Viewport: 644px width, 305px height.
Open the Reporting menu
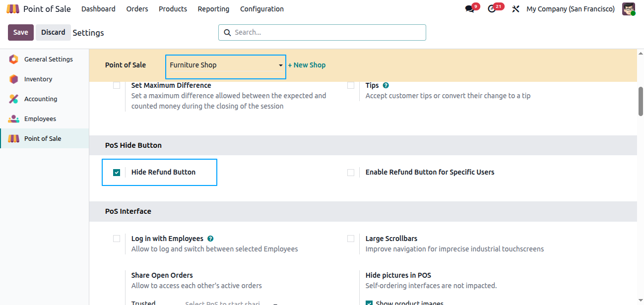(x=213, y=9)
